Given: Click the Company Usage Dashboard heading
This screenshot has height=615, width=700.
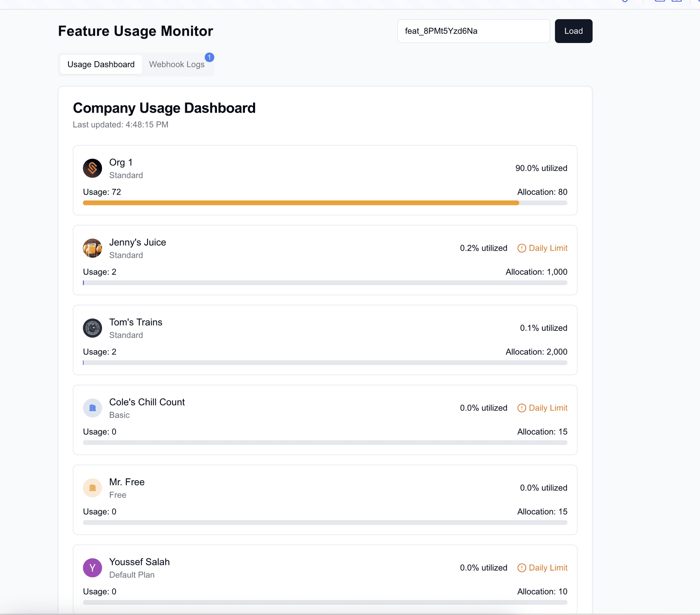Looking at the screenshot, I should [x=164, y=108].
